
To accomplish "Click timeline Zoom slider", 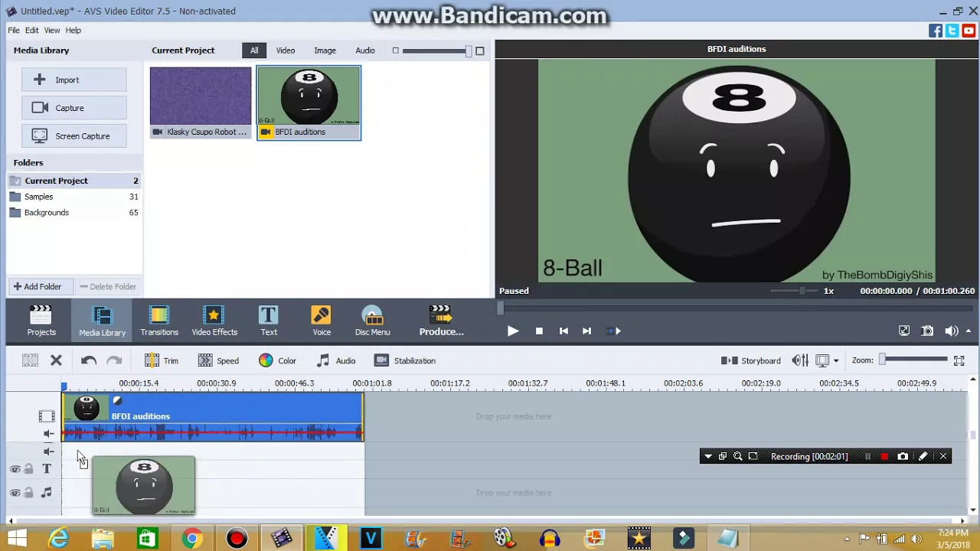I will (x=913, y=360).
